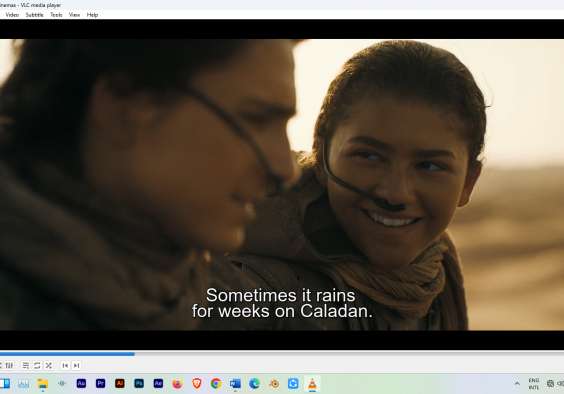Toggle random shuffle playback

click(x=49, y=366)
